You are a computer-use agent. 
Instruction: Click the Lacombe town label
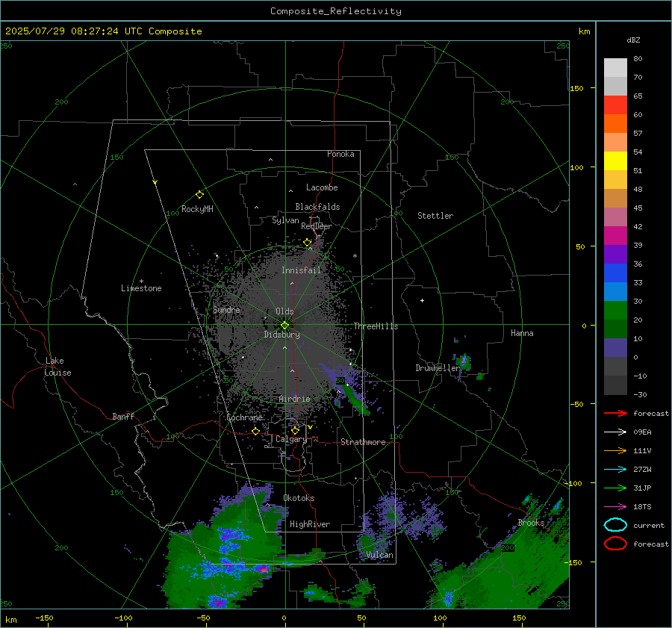[x=322, y=187]
